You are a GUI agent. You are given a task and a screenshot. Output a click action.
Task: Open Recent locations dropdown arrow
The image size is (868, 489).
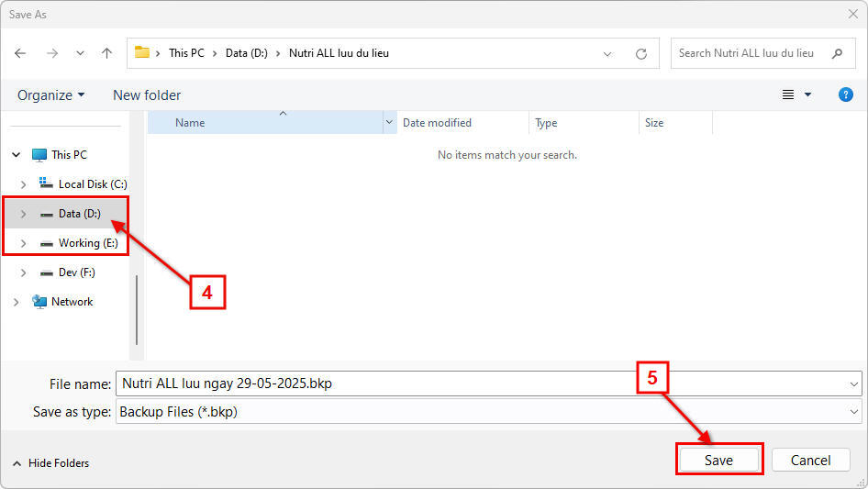pyautogui.click(x=78, y=54)
